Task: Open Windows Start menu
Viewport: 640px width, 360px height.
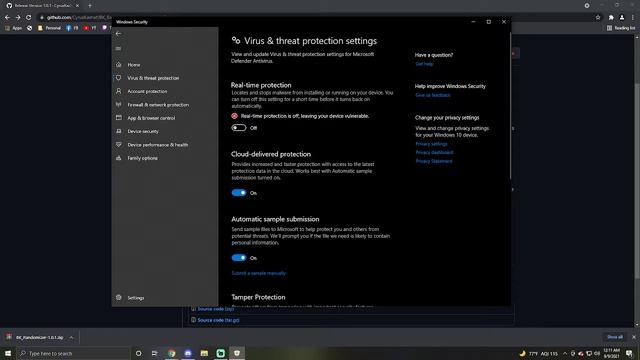Action: pyautogui.click(x=8, y=353)
